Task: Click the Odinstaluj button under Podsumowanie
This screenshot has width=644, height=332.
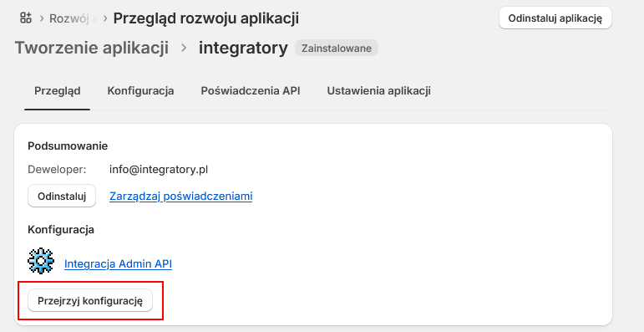Action: [x=62, y=196]
